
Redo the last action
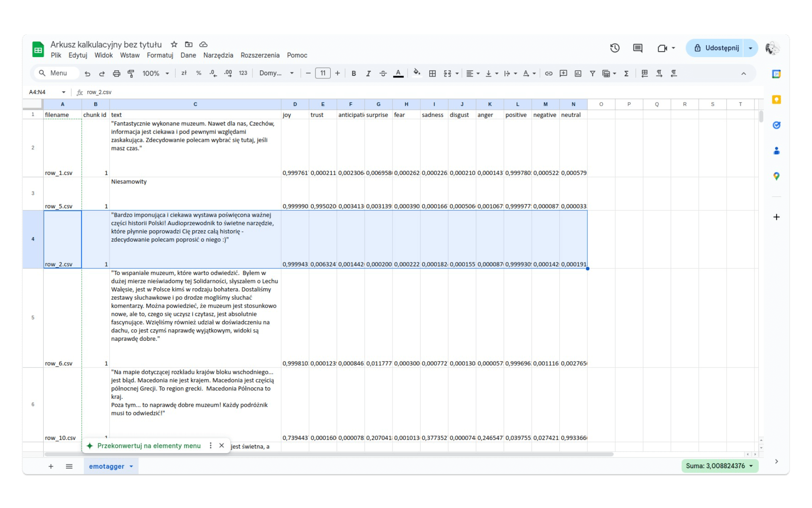pos(102,74)
